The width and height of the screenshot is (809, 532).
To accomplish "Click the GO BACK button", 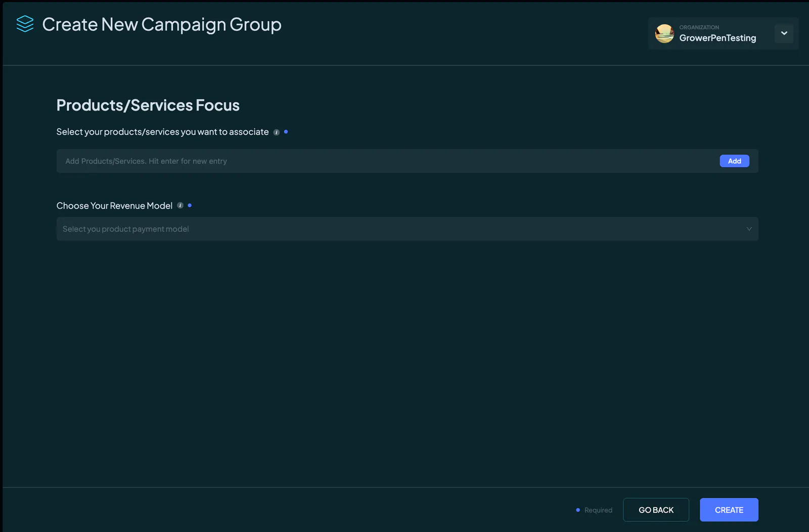I will click(656, 510).
